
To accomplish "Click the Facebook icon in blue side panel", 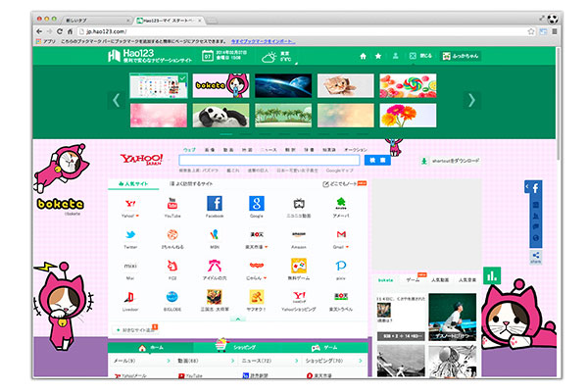I will (x=535, y=188).
